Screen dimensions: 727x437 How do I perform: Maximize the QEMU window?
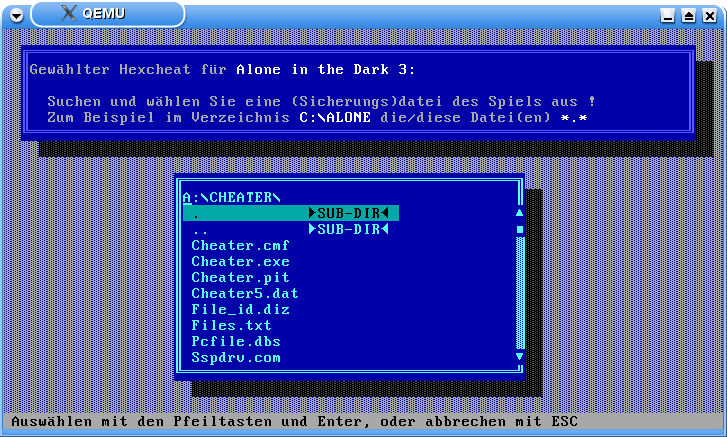689,16
